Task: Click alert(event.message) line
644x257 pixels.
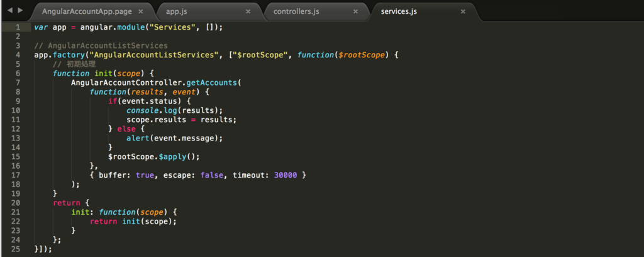Action: tap(175, 138)
